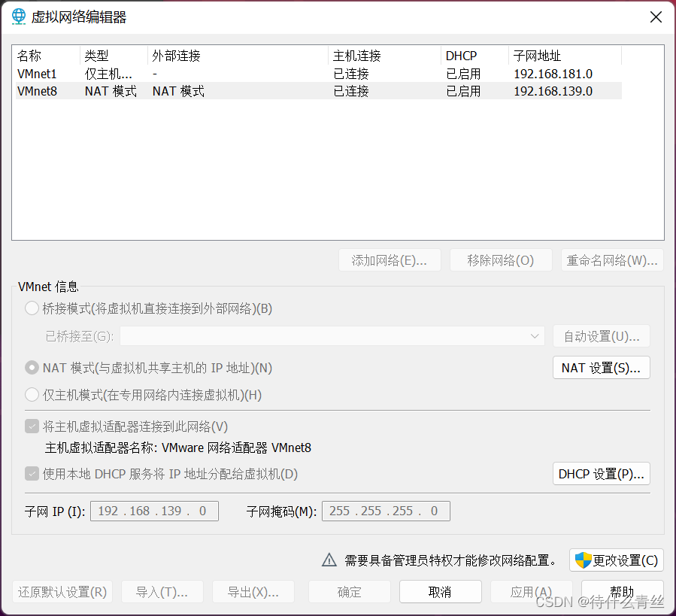
Task: Close the 虚拟网络编辑器 dialog
Action: point(656,17)
